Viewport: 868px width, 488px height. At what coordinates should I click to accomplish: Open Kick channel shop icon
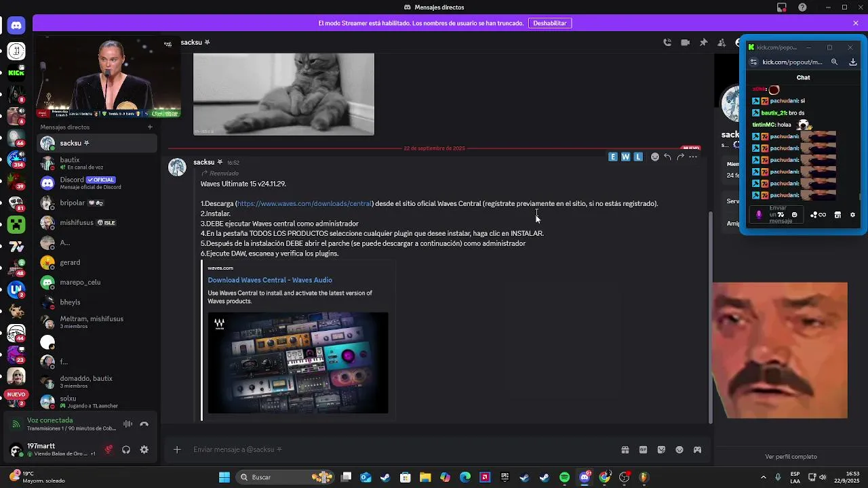point(837,215)
